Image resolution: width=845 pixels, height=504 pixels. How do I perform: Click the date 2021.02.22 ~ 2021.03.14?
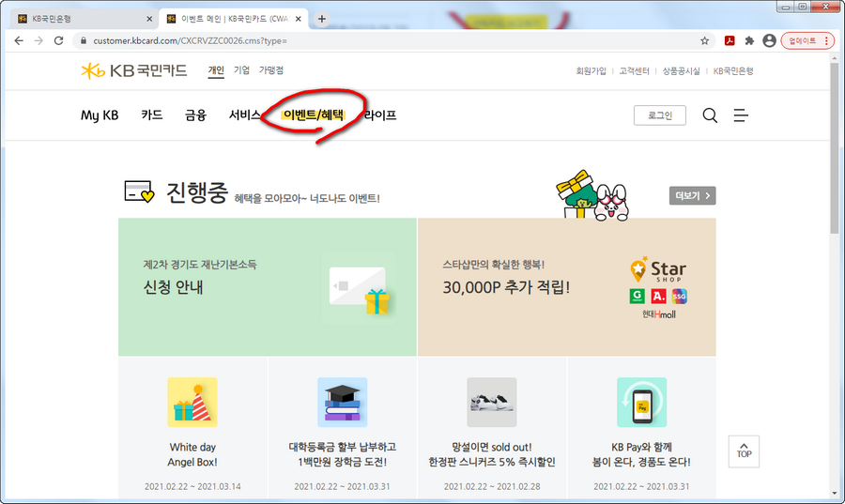(x=192, y=486)
